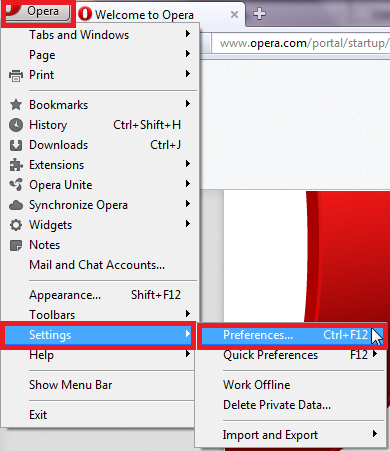
Task: Open the Opera Unite submenu
Action: click(x=100, y=185)
